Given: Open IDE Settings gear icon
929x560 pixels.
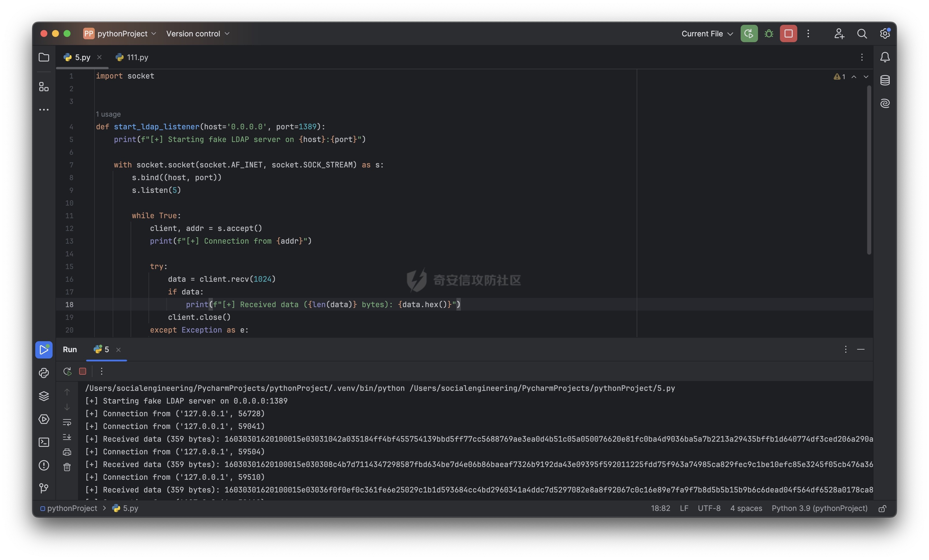Looking at the screenshot, I should (885, 33).
